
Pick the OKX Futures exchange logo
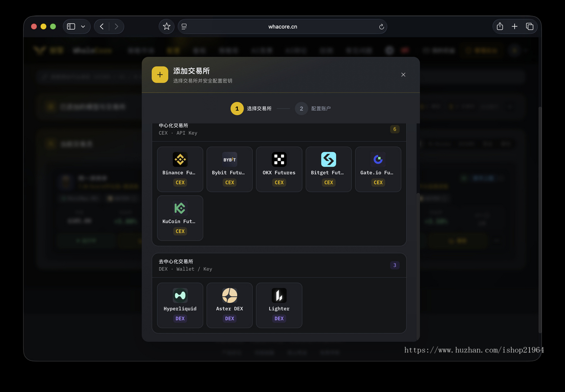pyautogui.click(x=279, y=160)
